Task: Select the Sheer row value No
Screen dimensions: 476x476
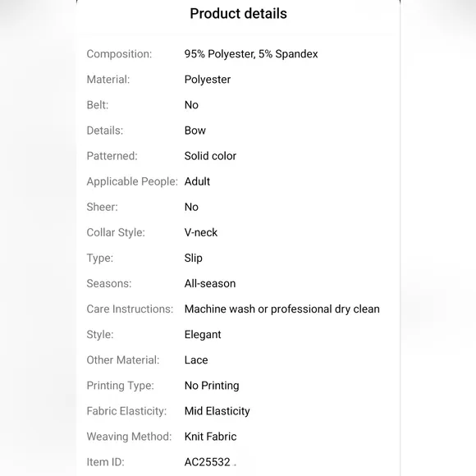Action: click(191, 207)
